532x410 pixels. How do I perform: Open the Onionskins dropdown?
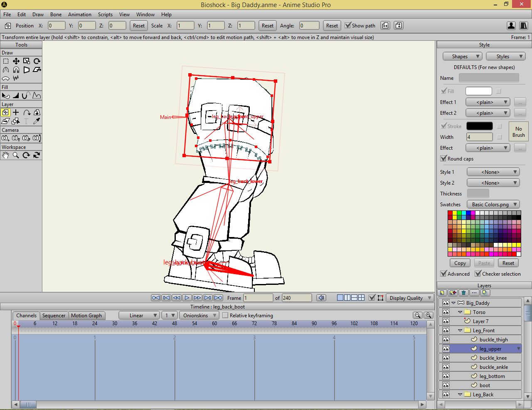[x=199, y=316]
